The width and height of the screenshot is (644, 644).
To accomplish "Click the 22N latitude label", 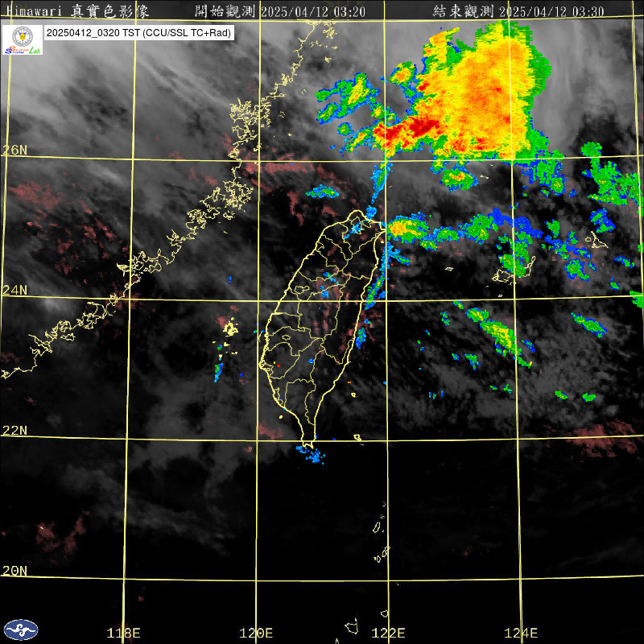I will pyautogui.click(x=14, y=430).
